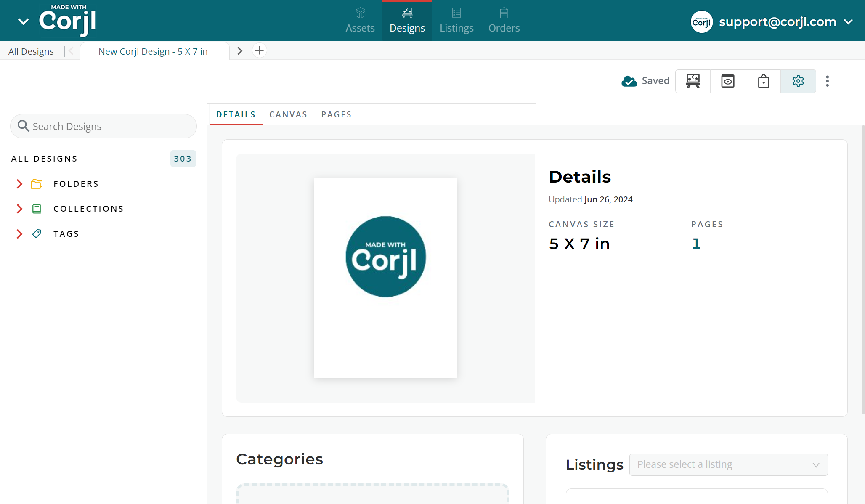
Task: Expand the TAGS tree chevron
Action: click(19, 234)
